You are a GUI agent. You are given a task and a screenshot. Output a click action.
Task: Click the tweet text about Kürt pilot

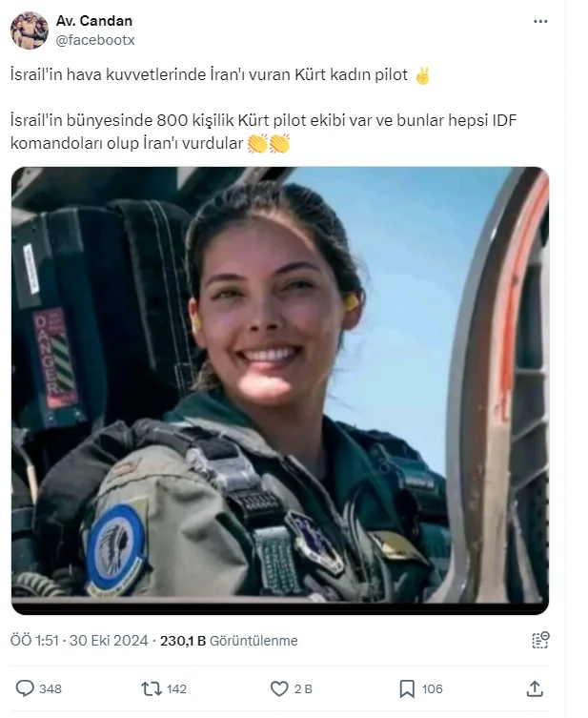click(x=220, y=74)
